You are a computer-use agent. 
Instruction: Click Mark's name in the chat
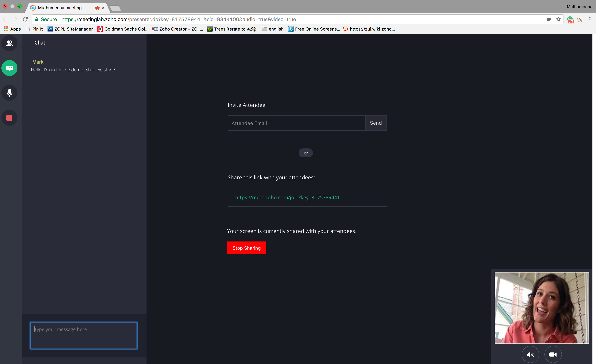click(38, 62)
